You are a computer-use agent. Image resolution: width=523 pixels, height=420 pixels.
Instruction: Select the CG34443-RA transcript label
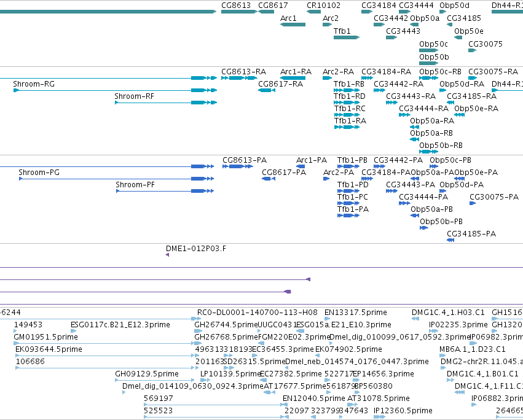point(411,96)
